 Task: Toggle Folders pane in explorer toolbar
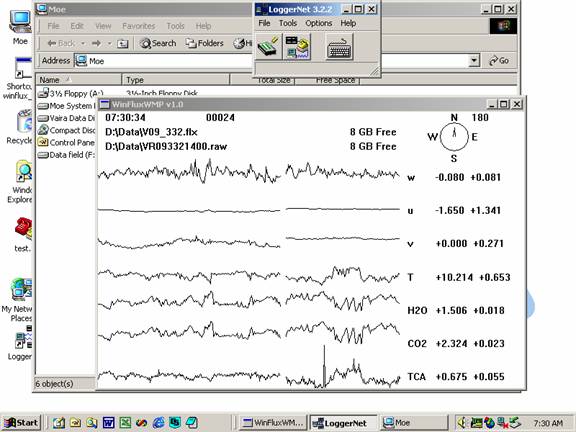(x=204, y=43)
